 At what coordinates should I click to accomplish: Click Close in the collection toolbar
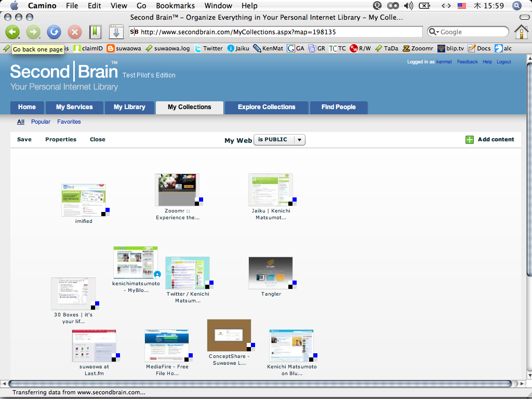pos(97,139)
